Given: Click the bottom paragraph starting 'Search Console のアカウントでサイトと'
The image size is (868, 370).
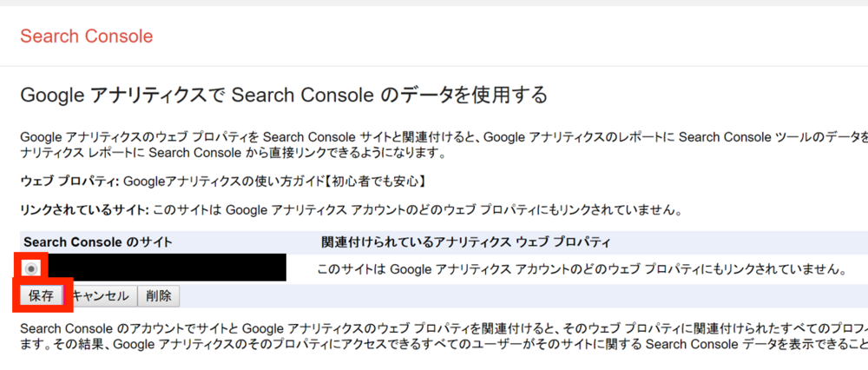Looking at the screenshot, I should tap(444, 328).
